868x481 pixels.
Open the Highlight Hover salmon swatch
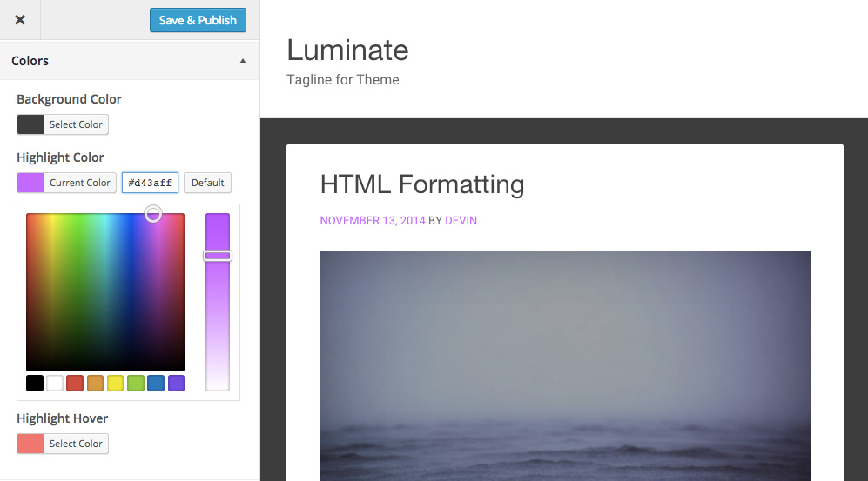(30, 444)
